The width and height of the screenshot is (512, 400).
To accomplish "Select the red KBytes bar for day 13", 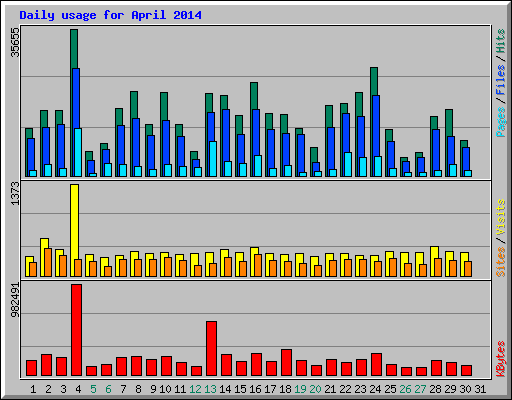I will tap(211, 349).
